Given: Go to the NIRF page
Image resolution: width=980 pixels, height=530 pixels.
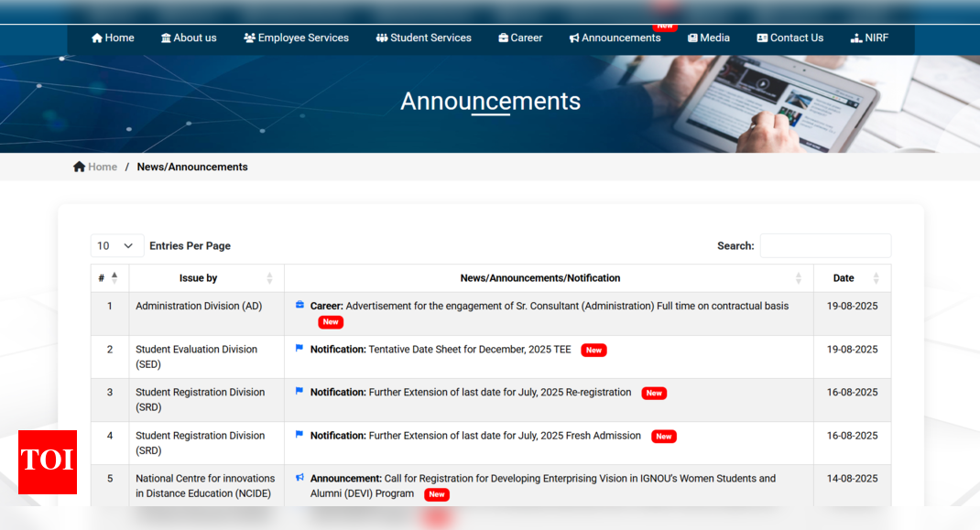Looking at the screenshot, I should click(x=869, y=38).
